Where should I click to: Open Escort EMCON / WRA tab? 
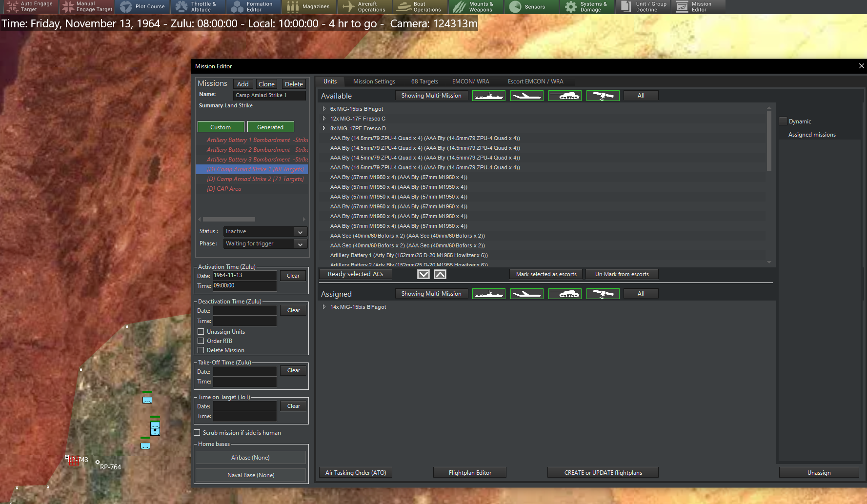click(x=535, y=81)
